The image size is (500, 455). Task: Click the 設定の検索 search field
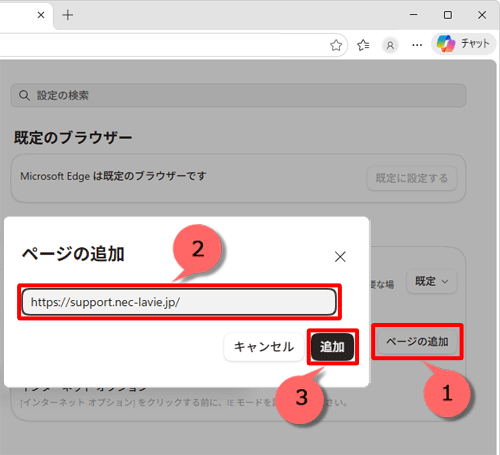238,96
